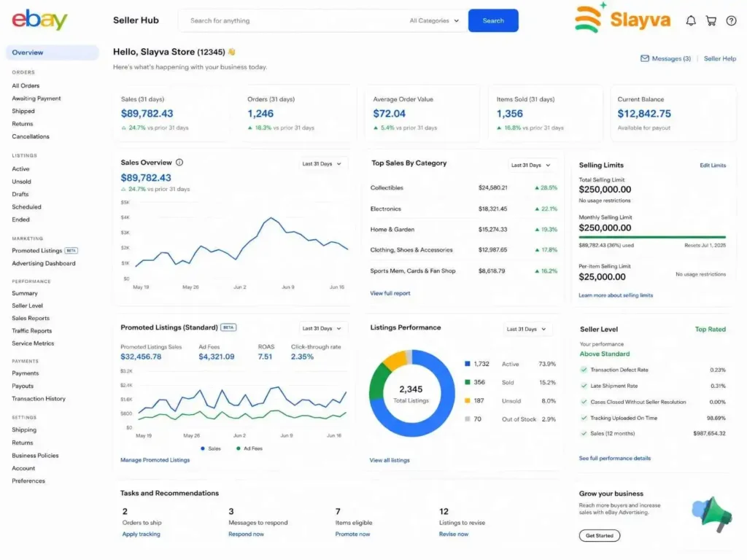Image resolution: width=747 pixels, height=560 pixels.
Task: Open Drafts listings
Action: (20, 194)
